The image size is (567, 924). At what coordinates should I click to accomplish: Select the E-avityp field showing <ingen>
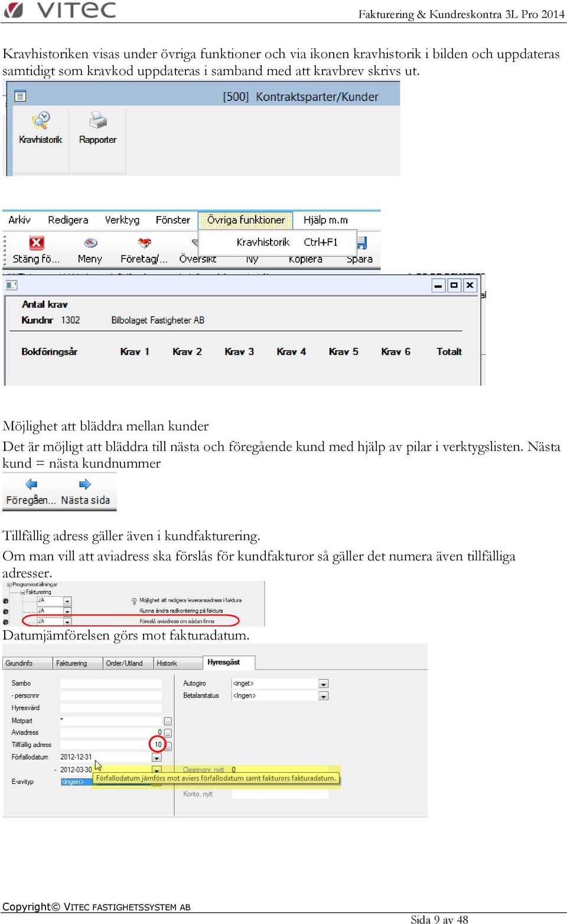[x=76, y=782]
